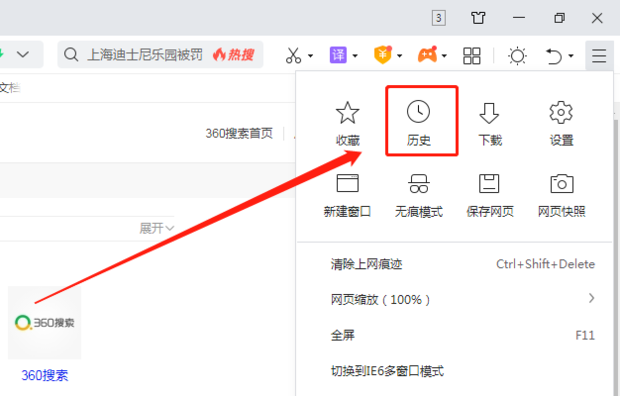Screen dimensions: 620x396
Task: Click the scissors screenshot tool icon
Action: tap(293, 55)
